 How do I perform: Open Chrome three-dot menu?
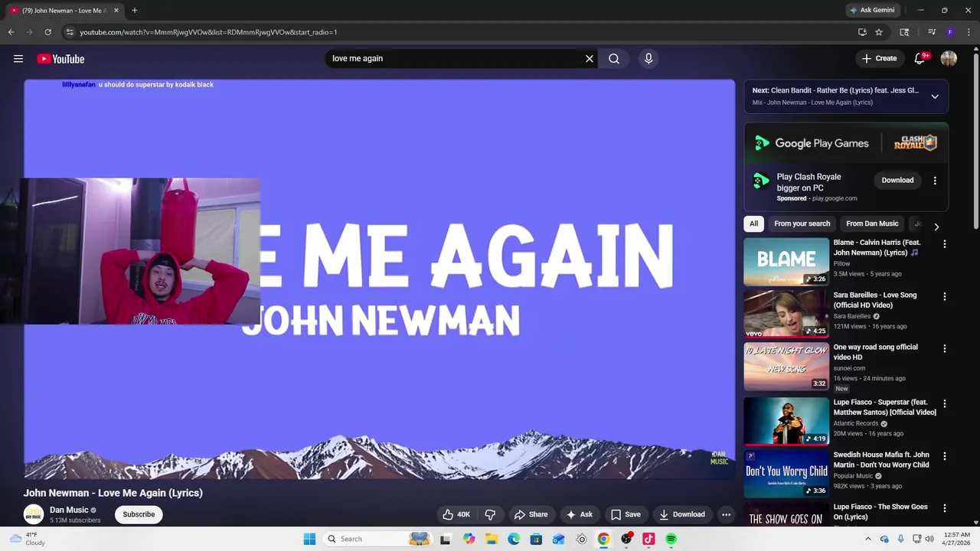tap(969, 32)
